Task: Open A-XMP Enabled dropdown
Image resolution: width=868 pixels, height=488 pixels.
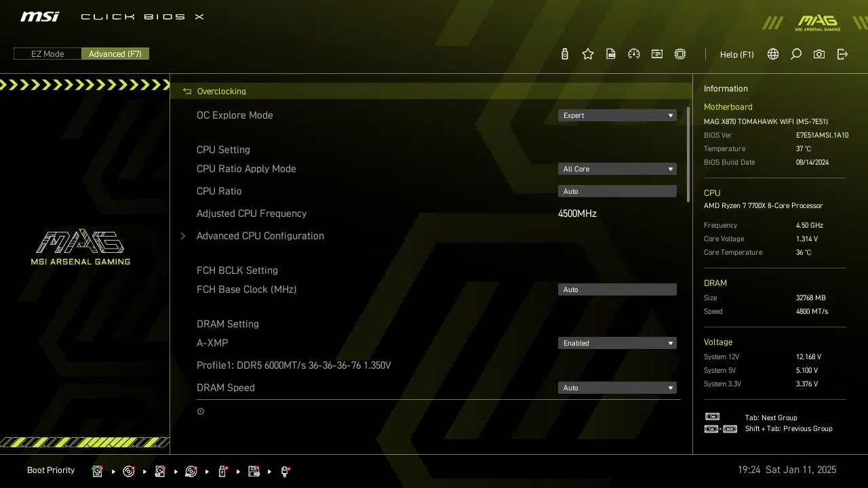Action: pos(617,343)
